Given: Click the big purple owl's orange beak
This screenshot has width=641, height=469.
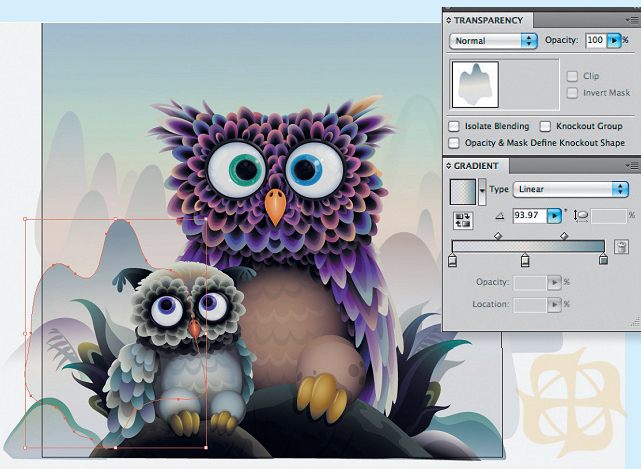Looking at the screenshot, I should click(275, 207).
